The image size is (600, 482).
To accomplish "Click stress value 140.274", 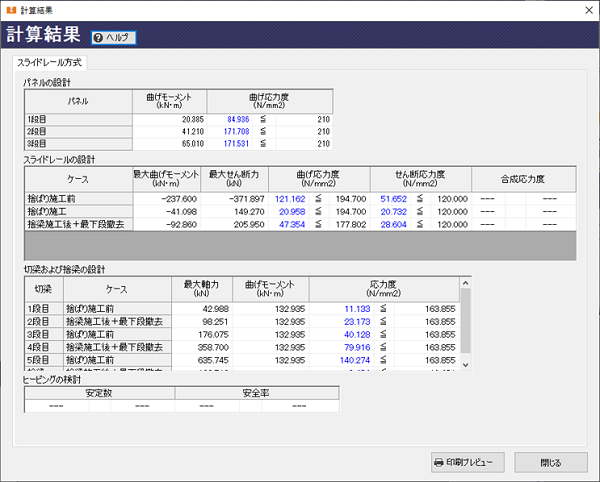I will click(355, 360).
